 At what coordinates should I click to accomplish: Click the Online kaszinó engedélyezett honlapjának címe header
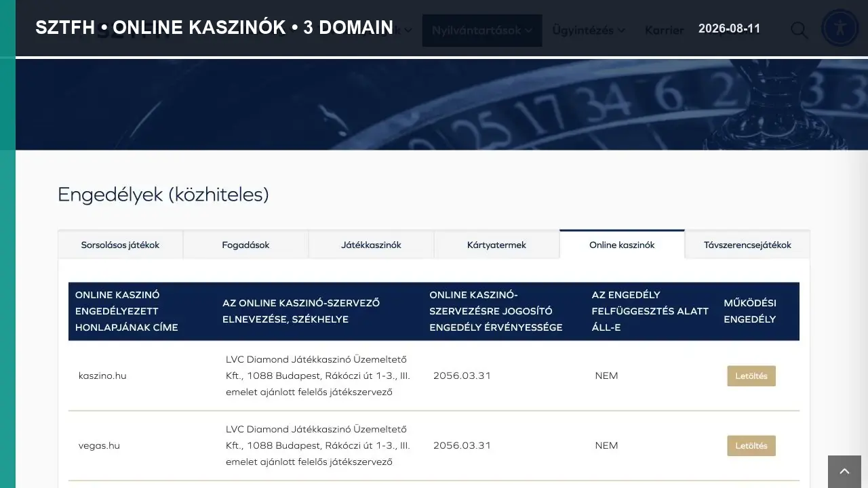pyautogui.click(x=127, y=311)
